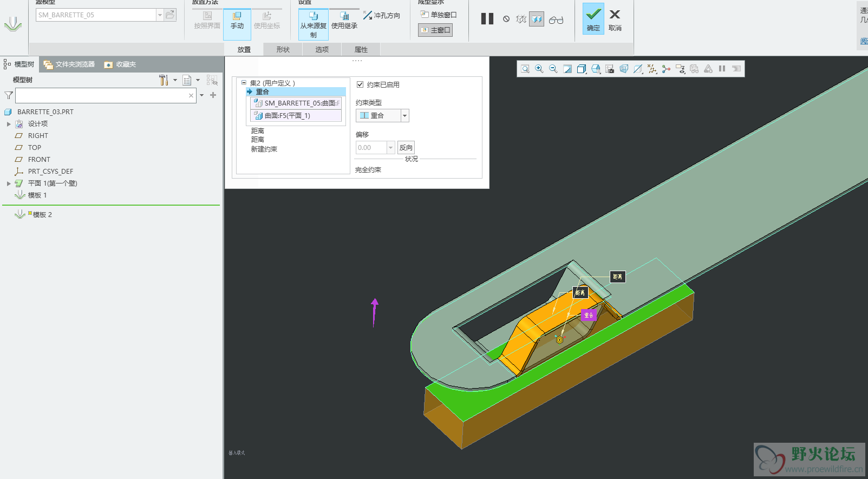
Task: Toggle the attached shaded preview icon
Action: [x=537, y=19]
